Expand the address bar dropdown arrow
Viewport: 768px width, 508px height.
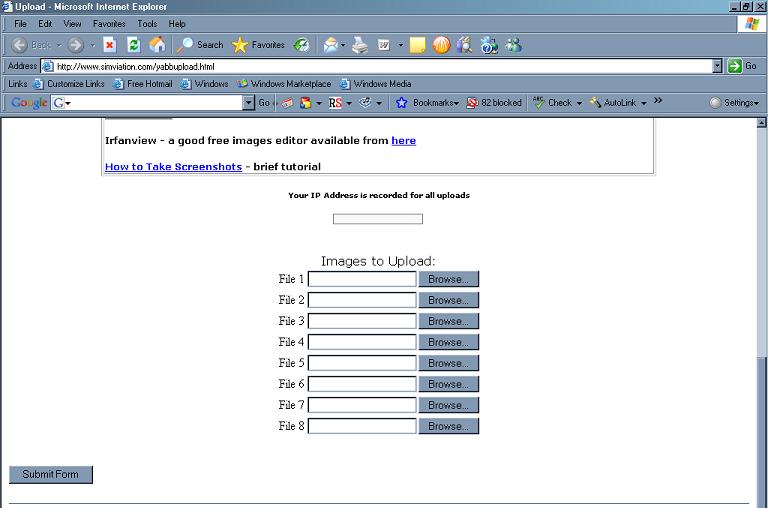tap(717, 66)
